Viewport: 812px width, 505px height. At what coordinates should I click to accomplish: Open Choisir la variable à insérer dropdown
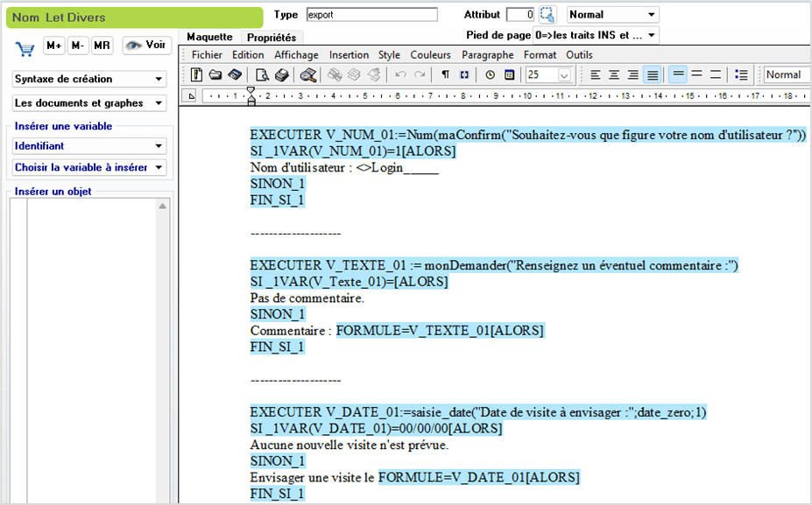89,167
